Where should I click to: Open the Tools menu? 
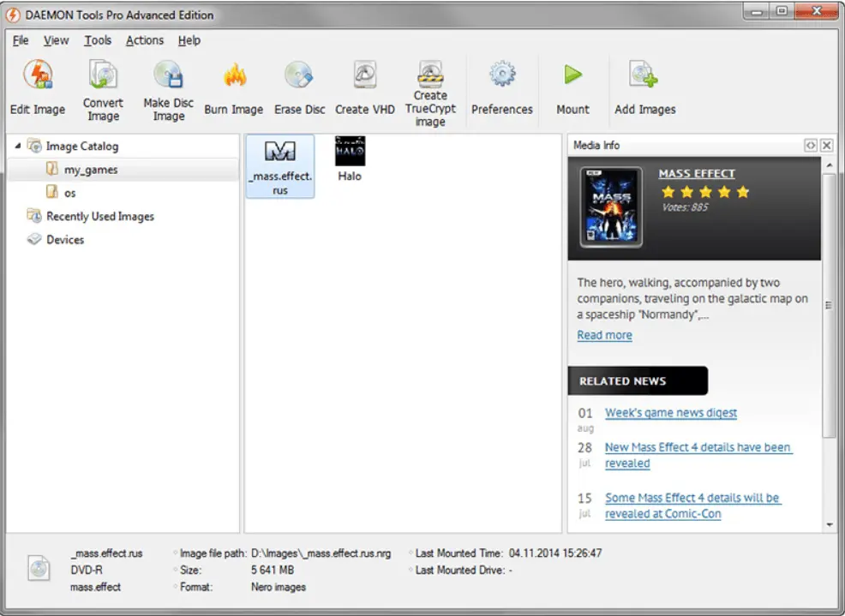coord(98,40)
